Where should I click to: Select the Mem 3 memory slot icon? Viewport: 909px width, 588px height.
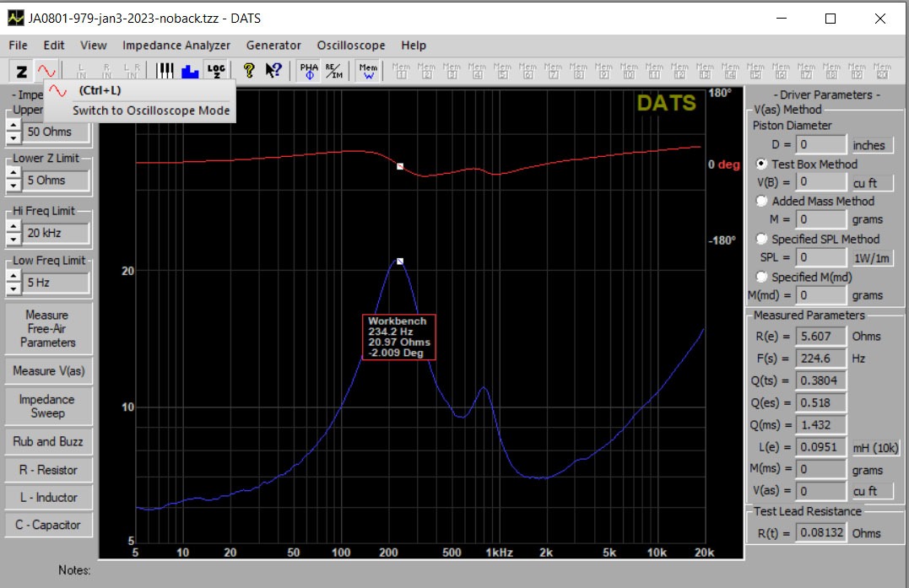click(x=452, y=71)
